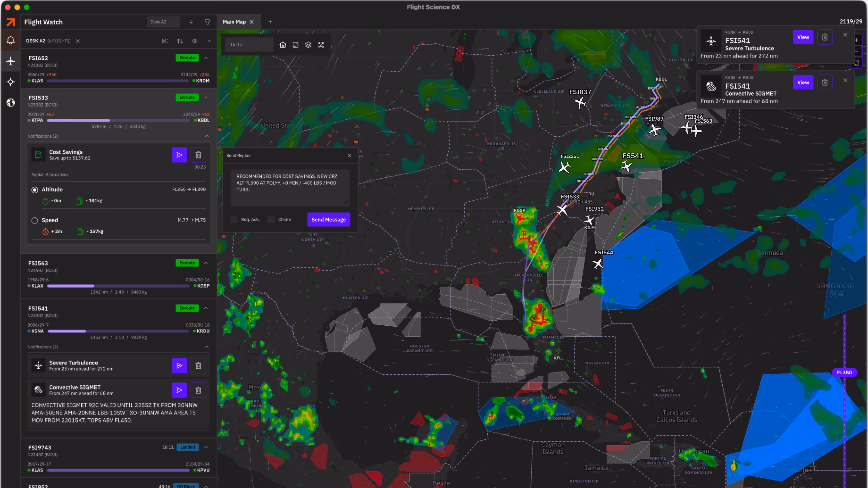This screenshot has width=868, height=488.
Task: Close the Desk A2 group
Action: [x=78, y=41]
